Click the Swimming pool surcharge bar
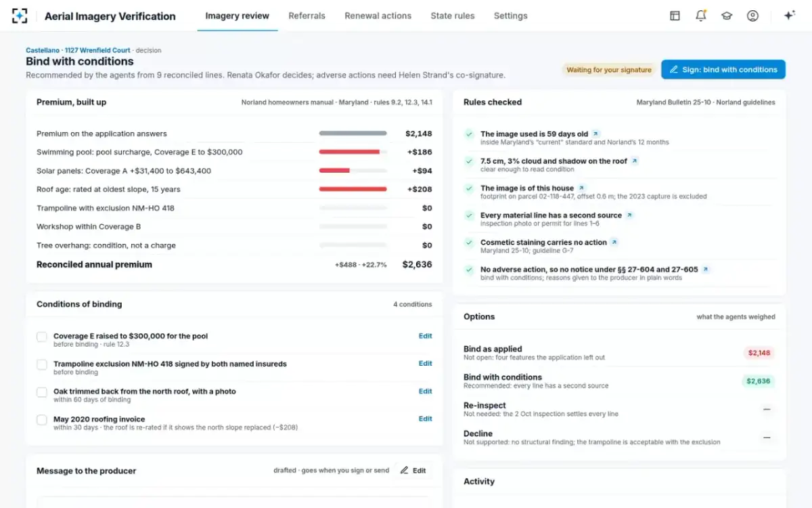This screenshot has width=812, height=508. [353, 152]
